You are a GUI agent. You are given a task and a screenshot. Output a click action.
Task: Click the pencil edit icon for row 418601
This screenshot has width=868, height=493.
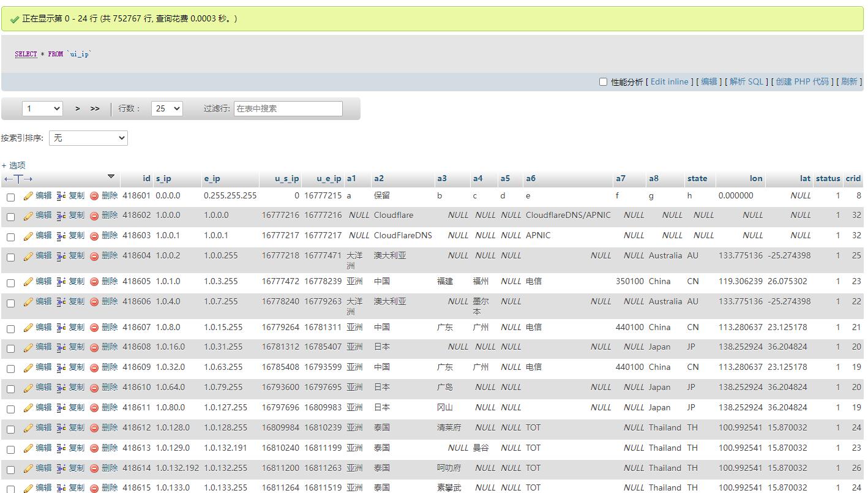(28, 197)
